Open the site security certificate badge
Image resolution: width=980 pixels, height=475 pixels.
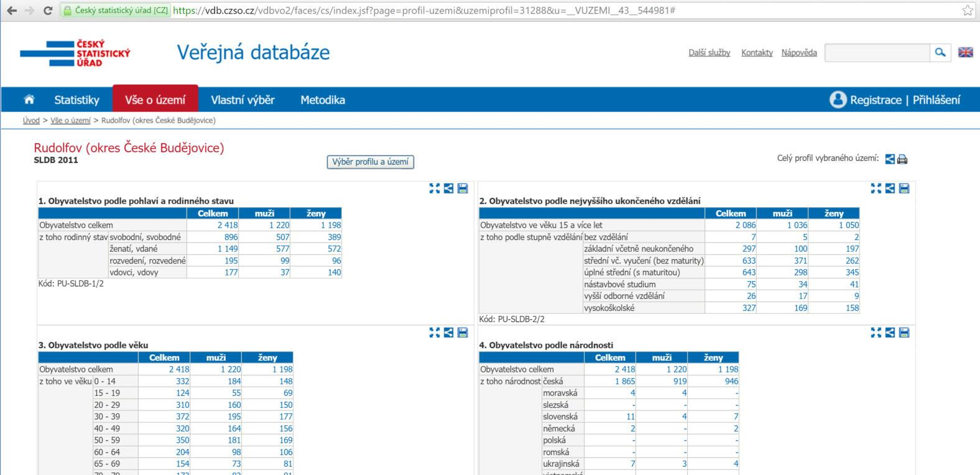coord(115,11)
